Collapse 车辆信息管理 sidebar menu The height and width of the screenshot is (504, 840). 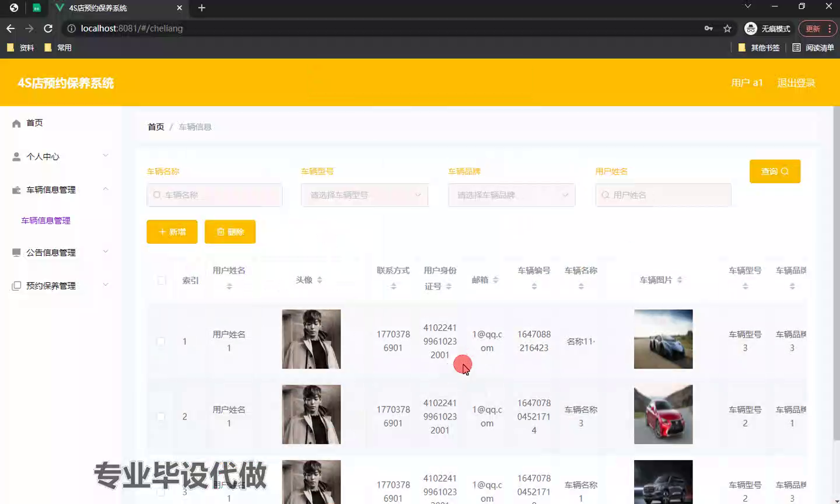(61, 190)
